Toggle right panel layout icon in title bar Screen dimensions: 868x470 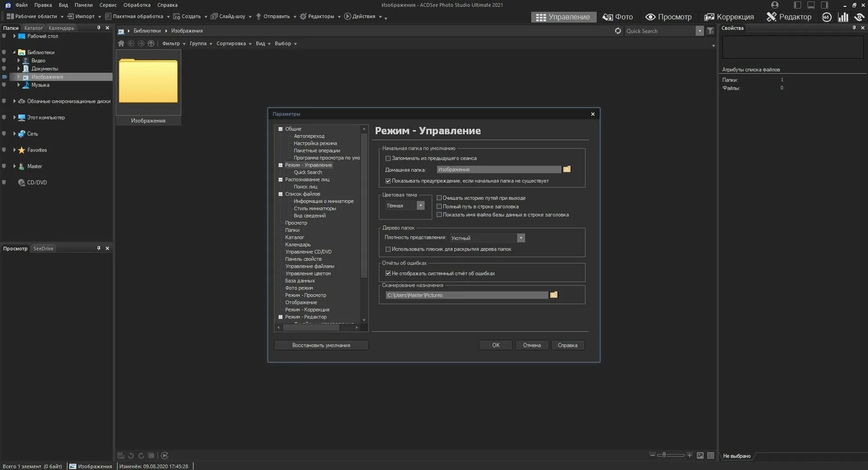click(x=825, y=5)
